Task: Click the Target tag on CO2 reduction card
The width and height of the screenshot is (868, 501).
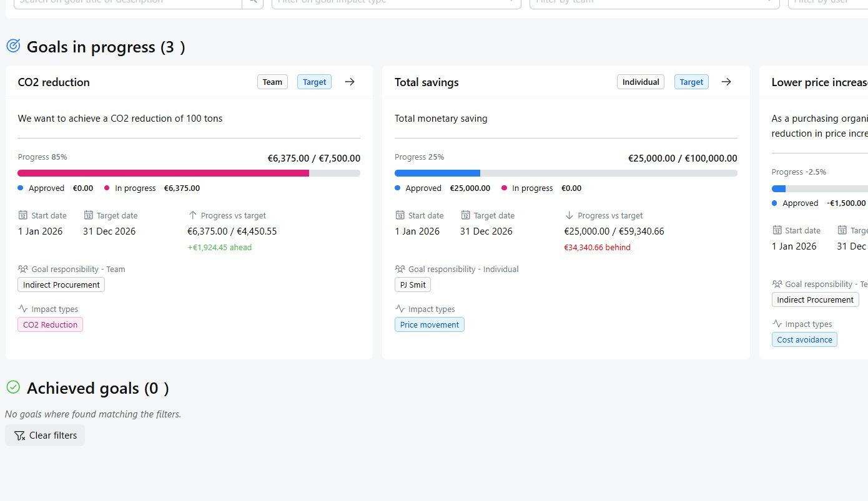Action: point(314,82)
